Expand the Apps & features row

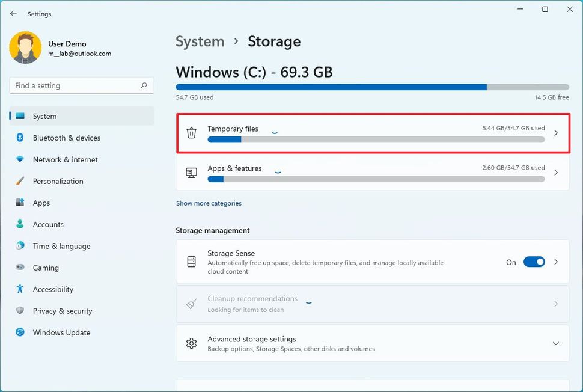(555, 173)
